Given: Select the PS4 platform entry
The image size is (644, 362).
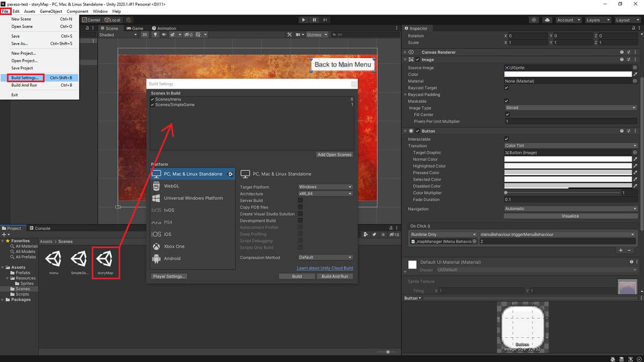Looking at the screenshot, I should click(x=193, y=222).
